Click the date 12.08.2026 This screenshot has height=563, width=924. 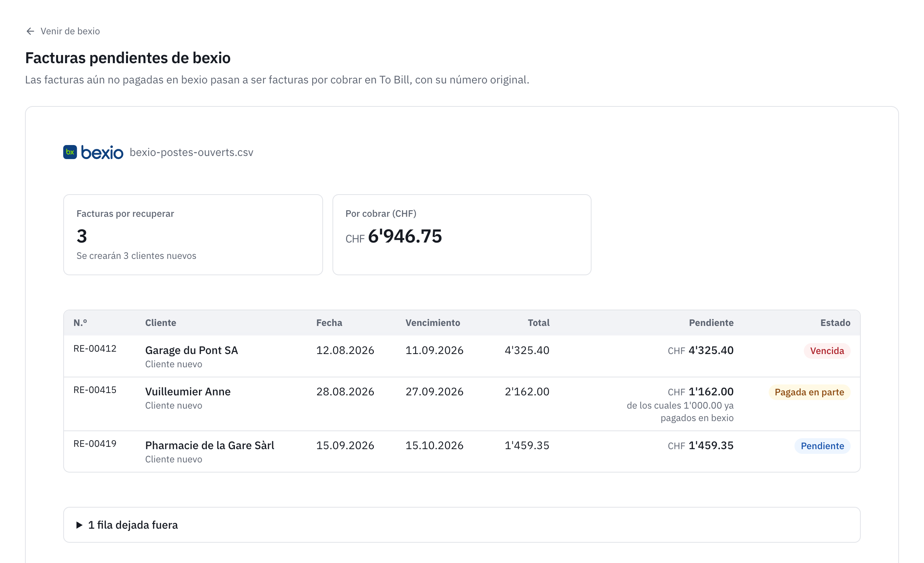345,350
